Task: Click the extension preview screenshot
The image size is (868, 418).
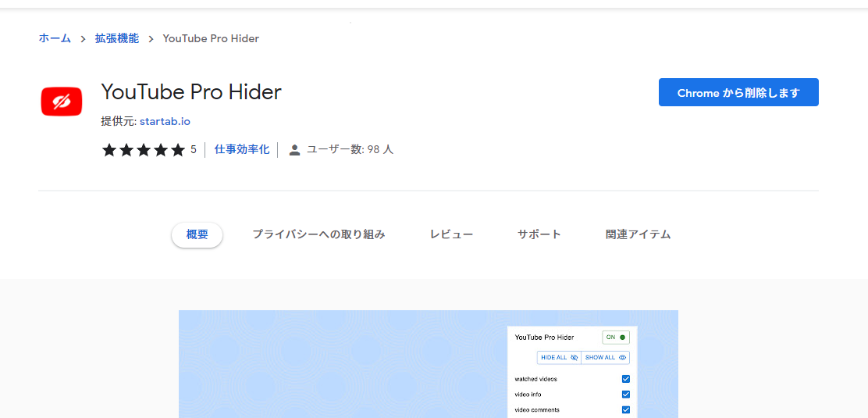Action: pyautogui.click(x=429, y=363)
